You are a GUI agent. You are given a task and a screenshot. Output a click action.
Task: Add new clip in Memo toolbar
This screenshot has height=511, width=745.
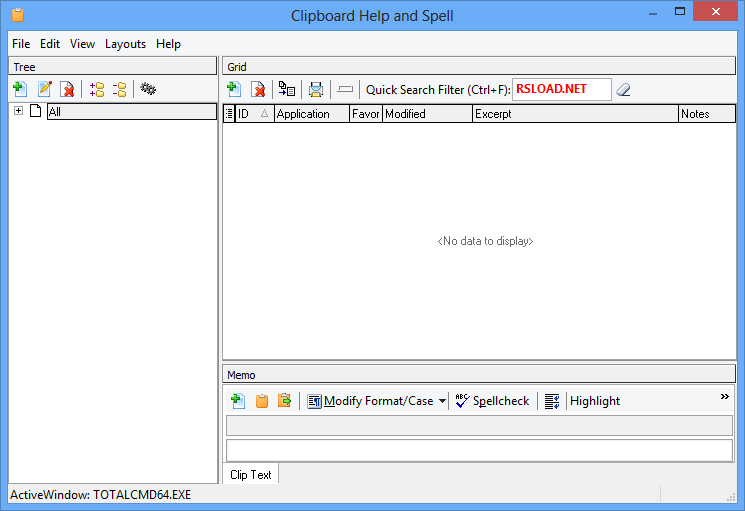tap(238, 401)
